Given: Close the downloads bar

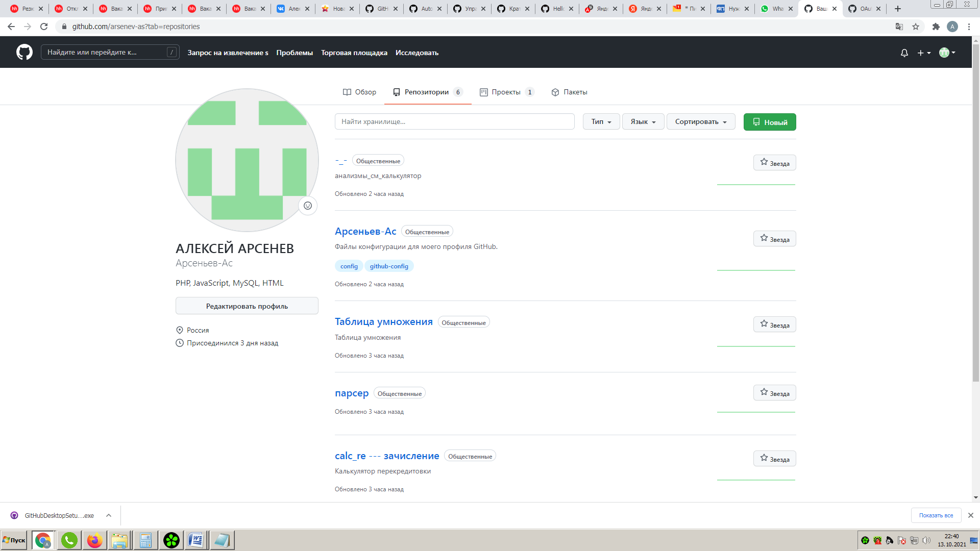Looking at the screenshot, I should (x=971, y=515).
